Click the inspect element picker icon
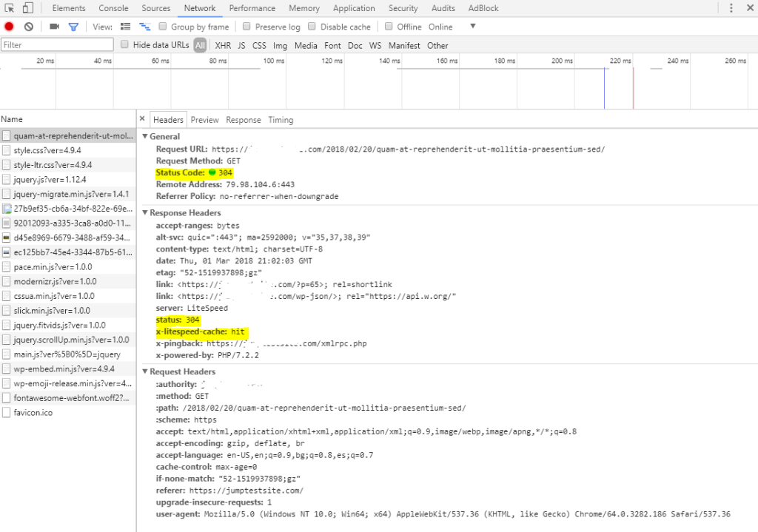Image resolution: width=758 pixels, height=532 pixels. pyautogui.click(x=10, y=8)
